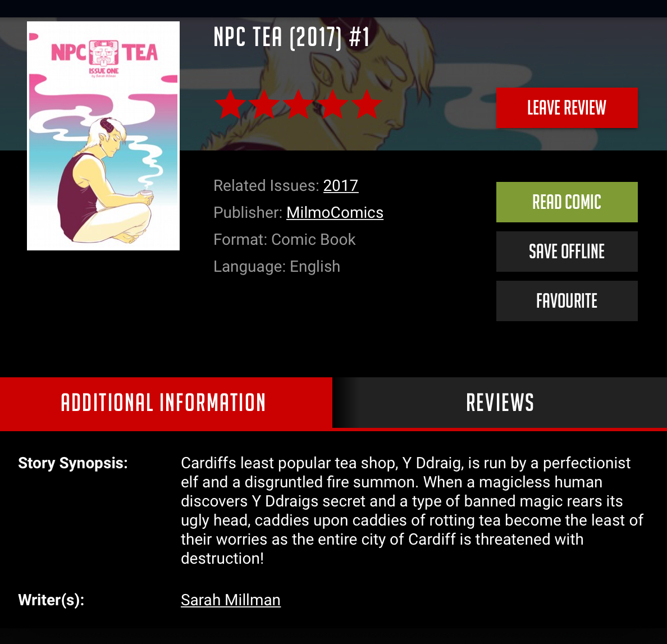
Task: Click the first red rating star
Action: (230, 104)
